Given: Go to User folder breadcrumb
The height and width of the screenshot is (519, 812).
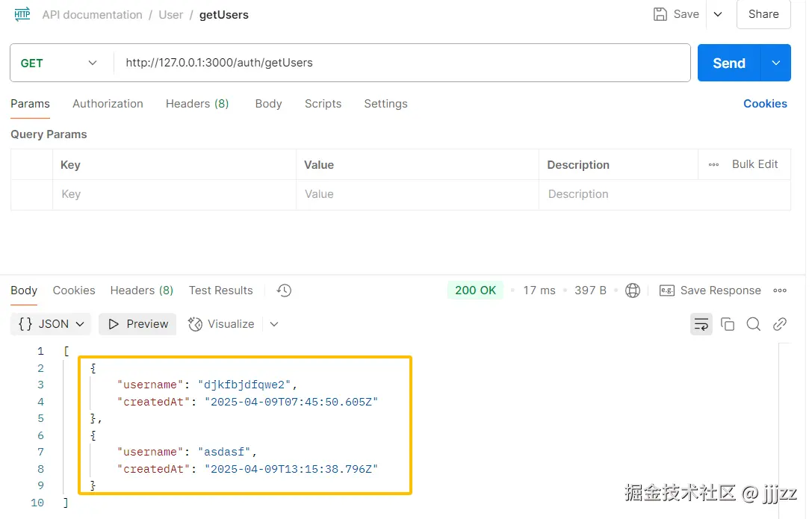Looking at the screenshot, I should point(171,14).
